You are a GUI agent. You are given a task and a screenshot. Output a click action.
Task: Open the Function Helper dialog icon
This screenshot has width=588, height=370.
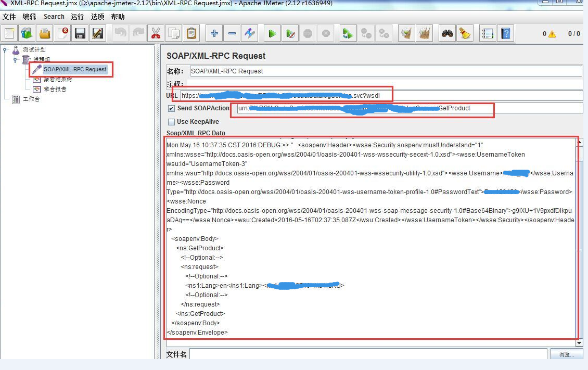pyautogui.click(x=488, y=34)
